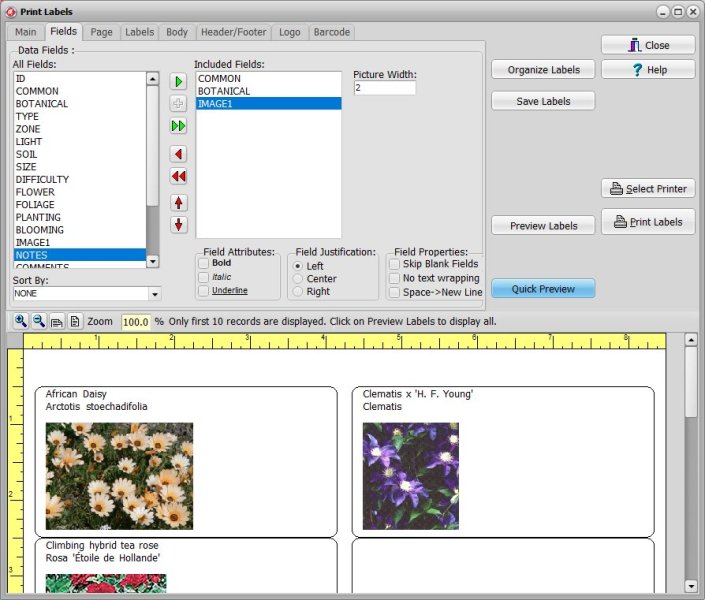Image resolution: width=705 pixels, height=600 pixels.
Task: Click the Help button
Action: pyautogui.click(x=648, y=70)
